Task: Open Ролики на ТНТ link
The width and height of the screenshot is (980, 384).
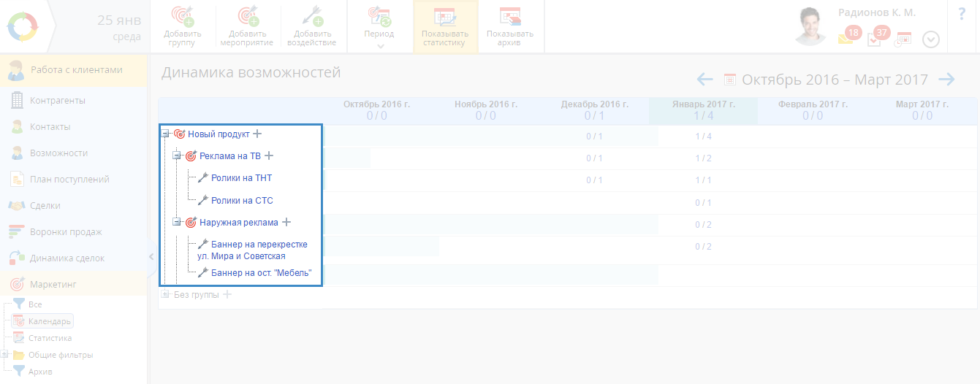Action: [242, 178]
